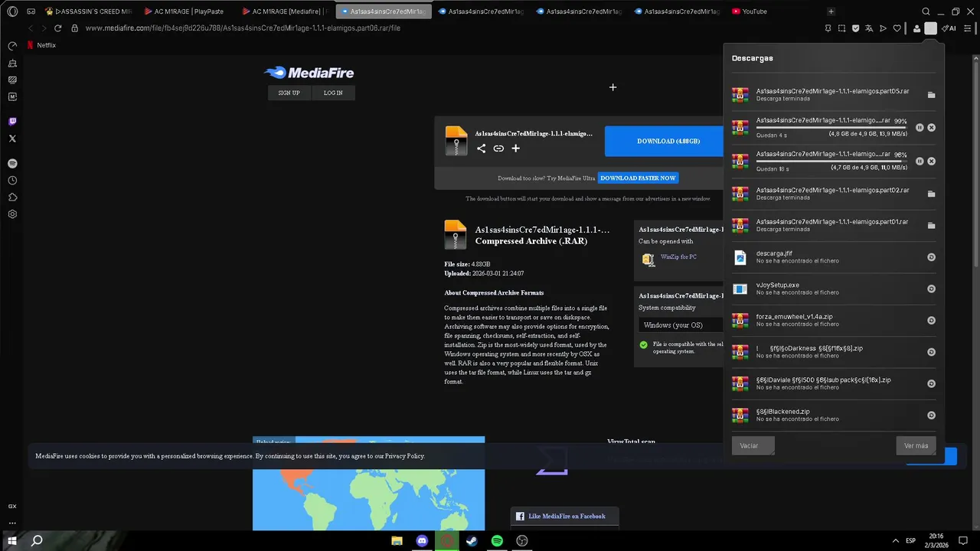980x551 pixels.
Task: Show hidden system tray icons
Action: (x=895, y=541)
